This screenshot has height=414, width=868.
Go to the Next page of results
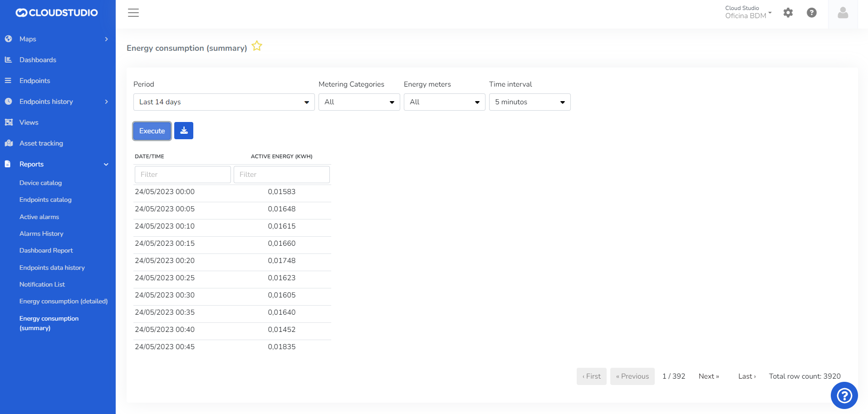coord(709,376)
